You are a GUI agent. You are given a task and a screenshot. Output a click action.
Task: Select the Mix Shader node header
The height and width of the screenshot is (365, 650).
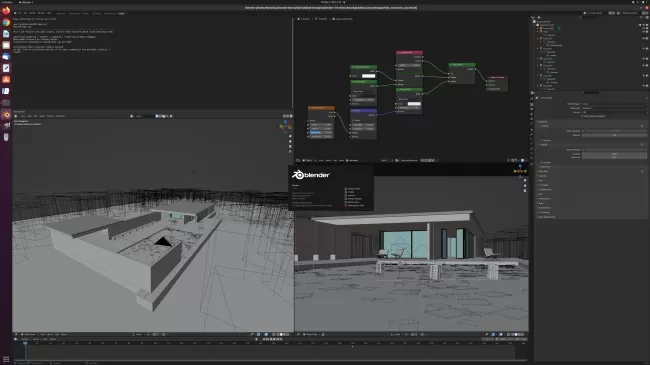click(462, 65)
